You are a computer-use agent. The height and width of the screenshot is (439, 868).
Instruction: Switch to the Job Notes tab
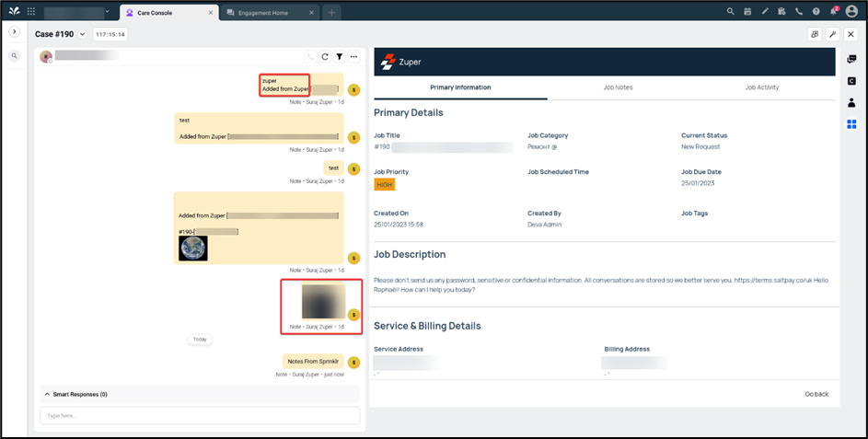click(x=618, y=87)
